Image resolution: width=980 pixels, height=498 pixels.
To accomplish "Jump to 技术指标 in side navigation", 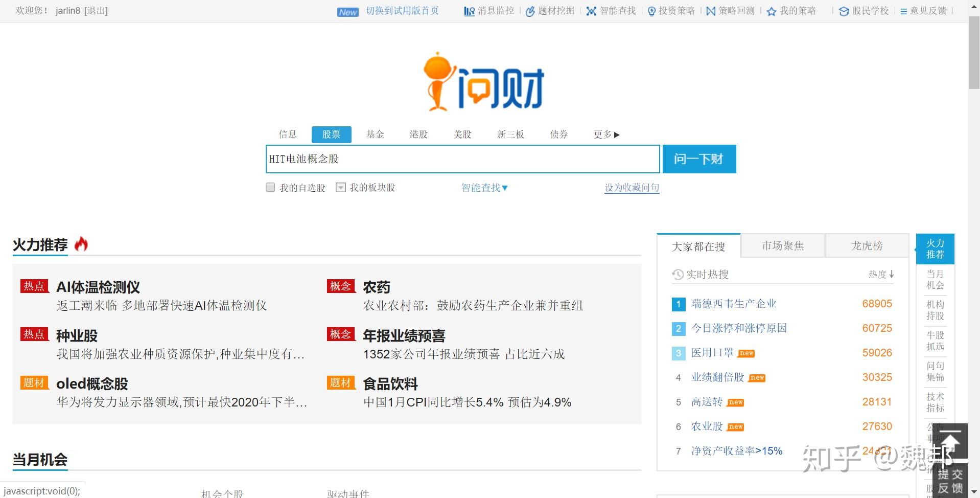I will (x=935, y=402).
